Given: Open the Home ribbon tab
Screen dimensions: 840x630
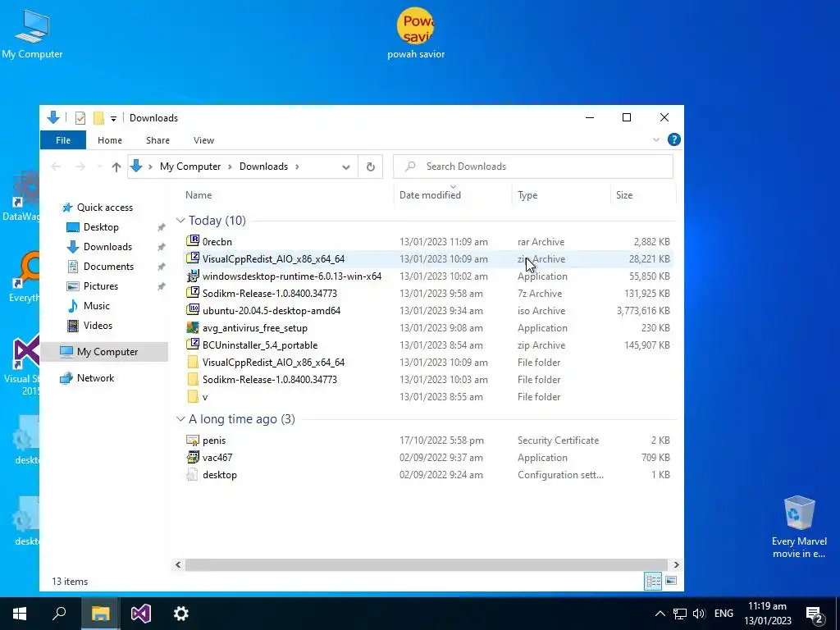Looking at the screenshot, I should (110, 140).
